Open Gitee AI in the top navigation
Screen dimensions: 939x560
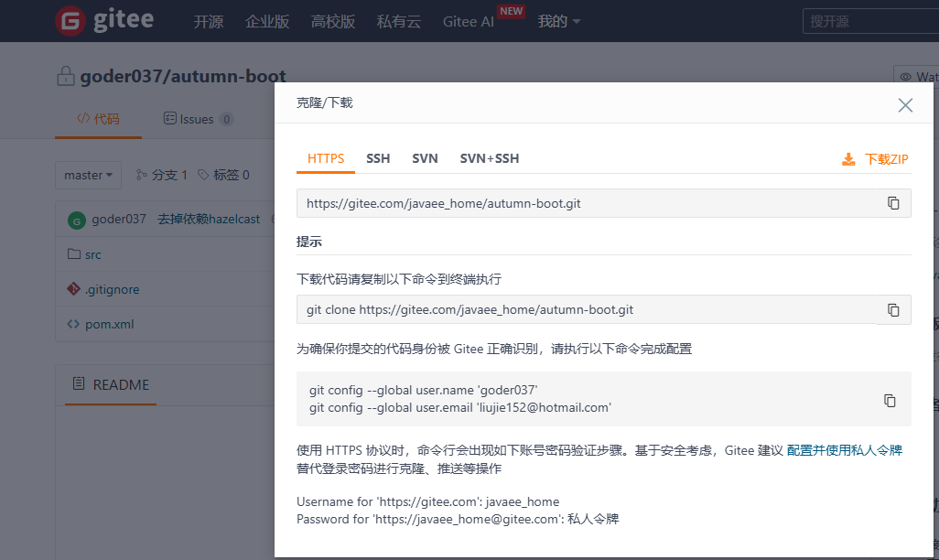469,22
